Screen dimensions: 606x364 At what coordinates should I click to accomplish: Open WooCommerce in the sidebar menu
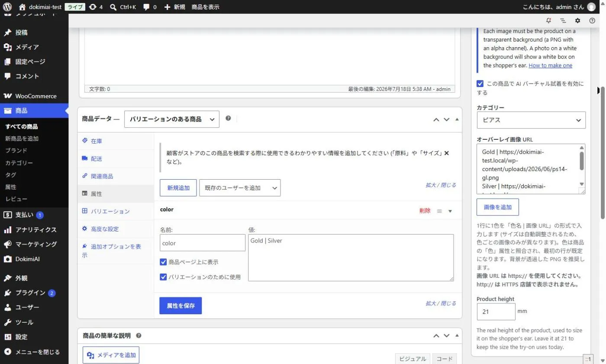tap(34, 96)
